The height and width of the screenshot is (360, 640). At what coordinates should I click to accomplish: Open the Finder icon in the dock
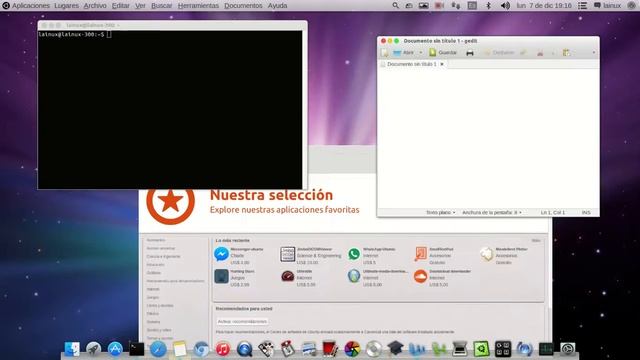click(72, 349)
